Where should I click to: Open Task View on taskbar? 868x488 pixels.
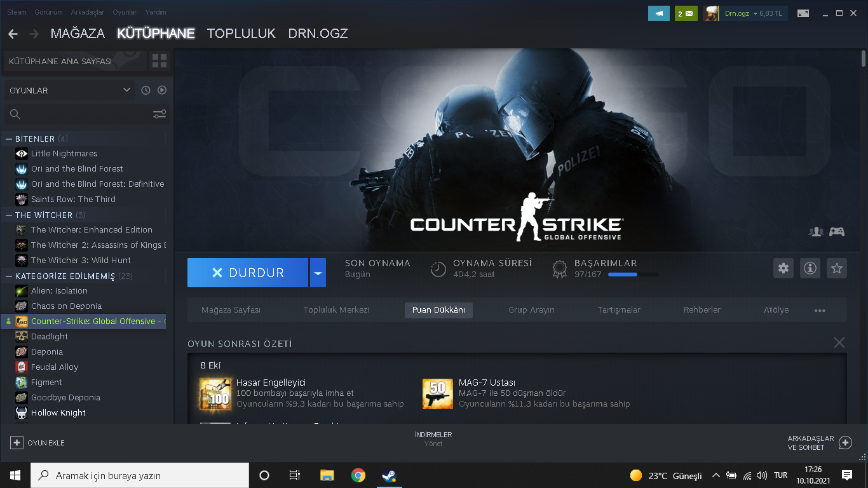[x=295, y=475]
